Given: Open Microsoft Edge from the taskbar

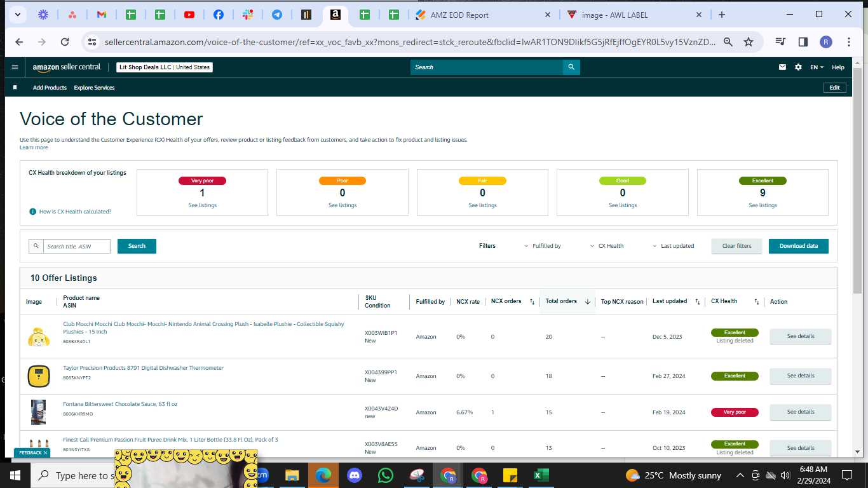Looking at the screenshot, I should tap(323, 475).
